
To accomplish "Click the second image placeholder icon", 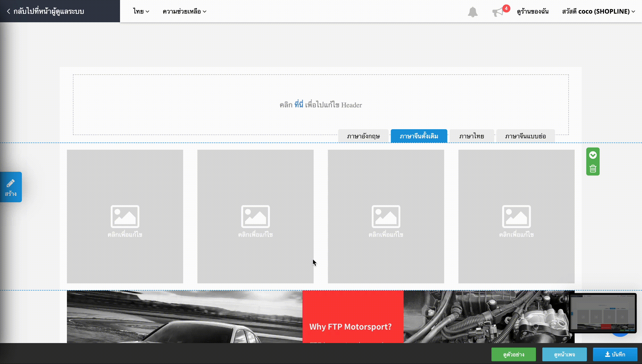I will pos(255,217).
